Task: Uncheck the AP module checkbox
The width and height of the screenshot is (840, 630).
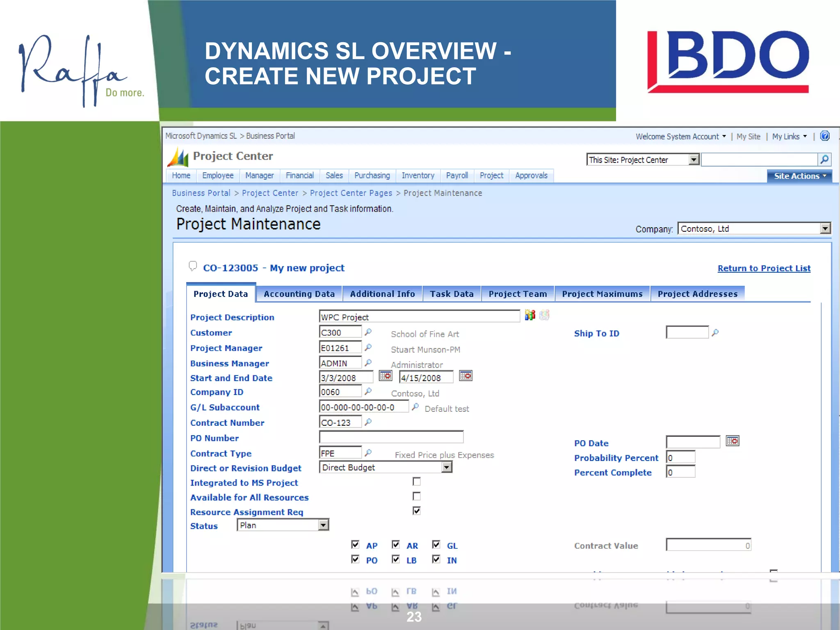Action: click(x=355, y=545)
